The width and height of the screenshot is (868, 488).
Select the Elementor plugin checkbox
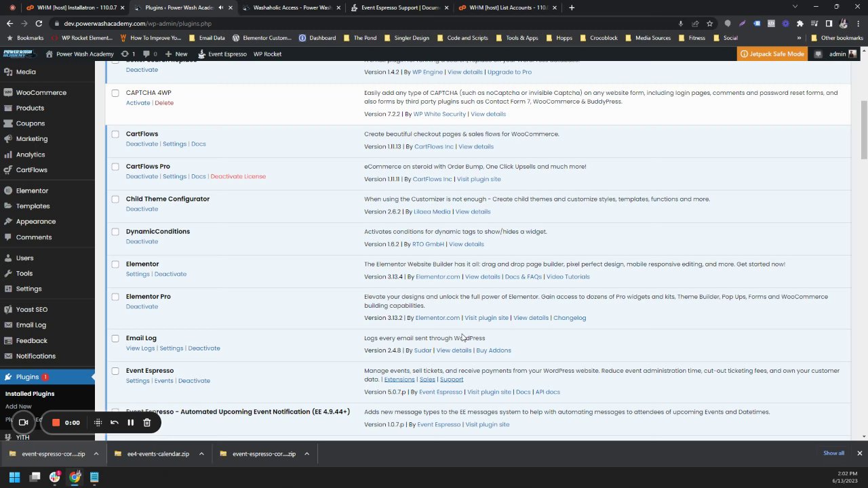pos(115,264)
